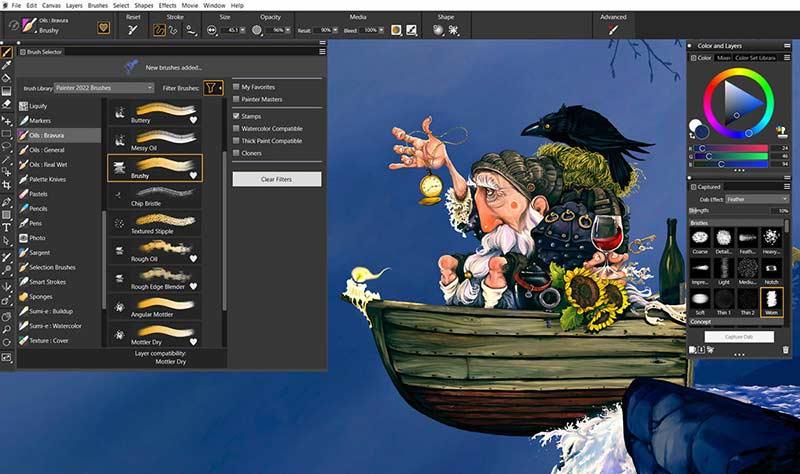Click the trash icon in Captured panel
Viewport: 800px width, 474px height.
pyautogui.click(x=785, y=350)
